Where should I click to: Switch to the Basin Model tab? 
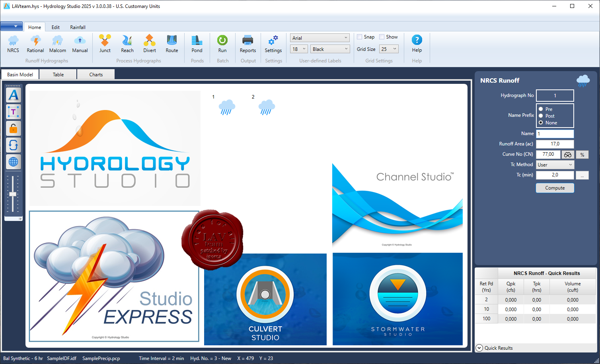coord(20,74)
